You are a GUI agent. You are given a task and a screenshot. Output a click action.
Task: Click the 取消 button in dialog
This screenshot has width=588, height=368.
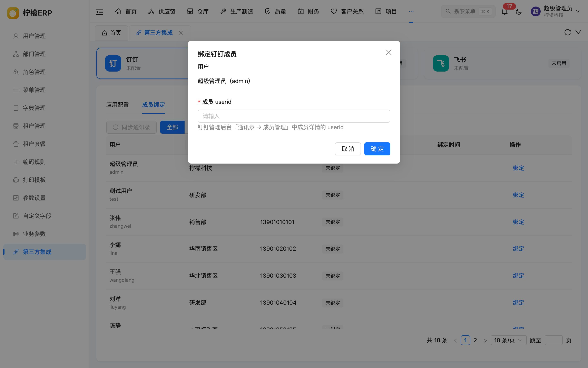point(348,149)
